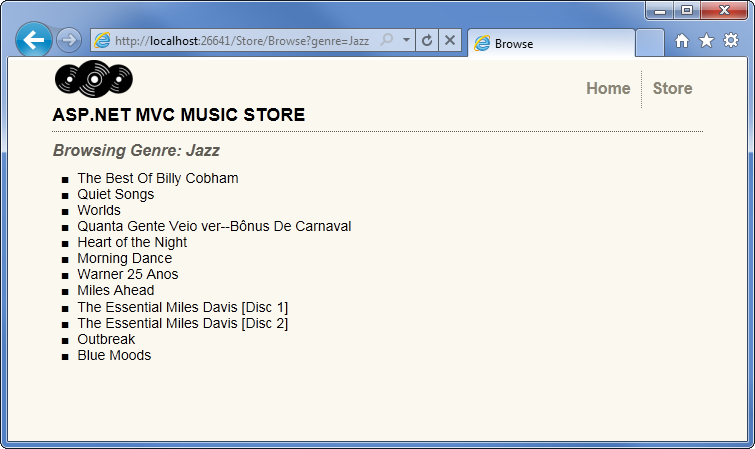Click the browser Forward arrow button
The width and height of the screenshot is (755, 449).
tap(69, 41)
